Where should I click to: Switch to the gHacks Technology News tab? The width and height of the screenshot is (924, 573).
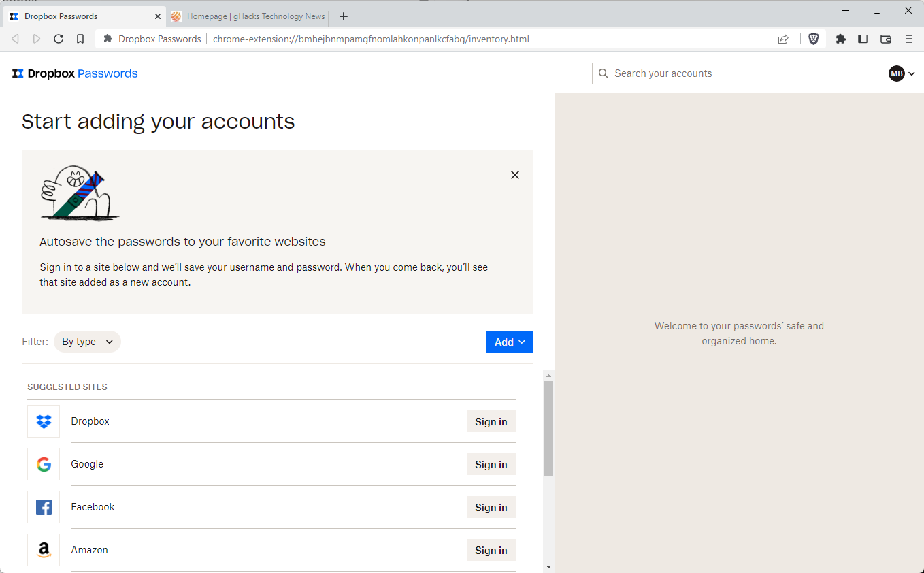tap(248, 16)
